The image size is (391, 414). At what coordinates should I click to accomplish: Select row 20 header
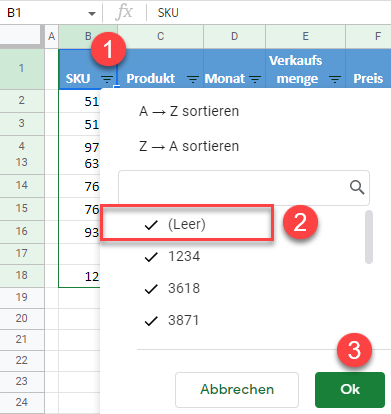click(x=22, y=318)
